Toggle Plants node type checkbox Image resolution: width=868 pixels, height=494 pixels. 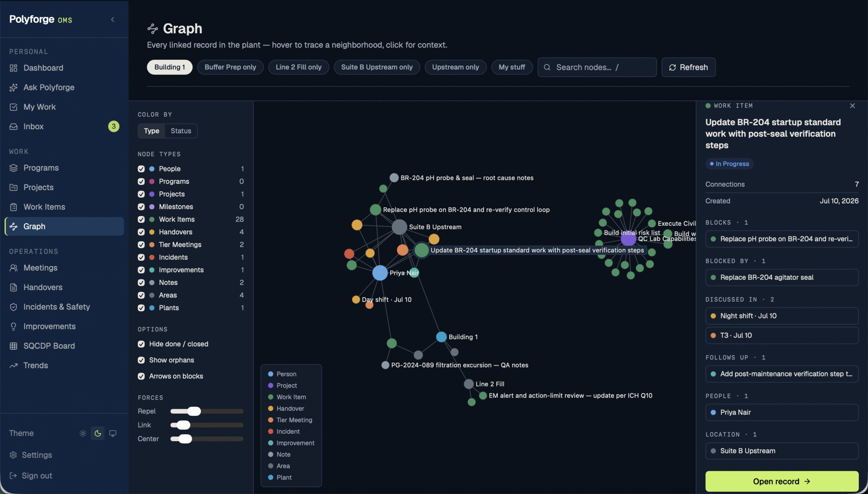pyautogui.click(x=141, y=308)
